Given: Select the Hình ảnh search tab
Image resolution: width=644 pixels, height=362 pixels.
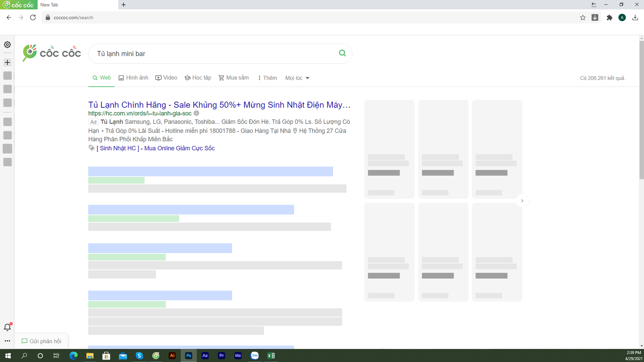Looking at the screenshot, I should [x=133, y=78].
